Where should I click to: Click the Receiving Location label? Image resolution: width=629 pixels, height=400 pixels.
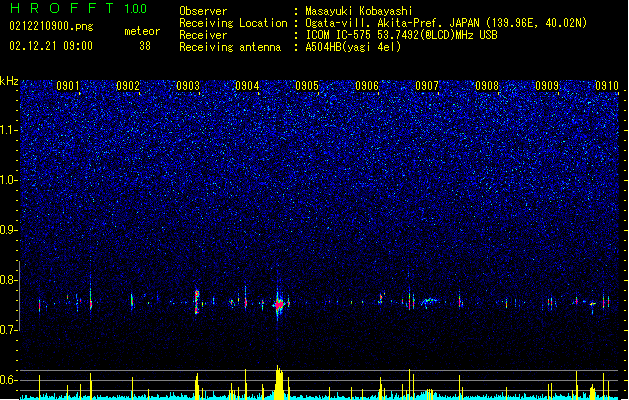(233, 23)
